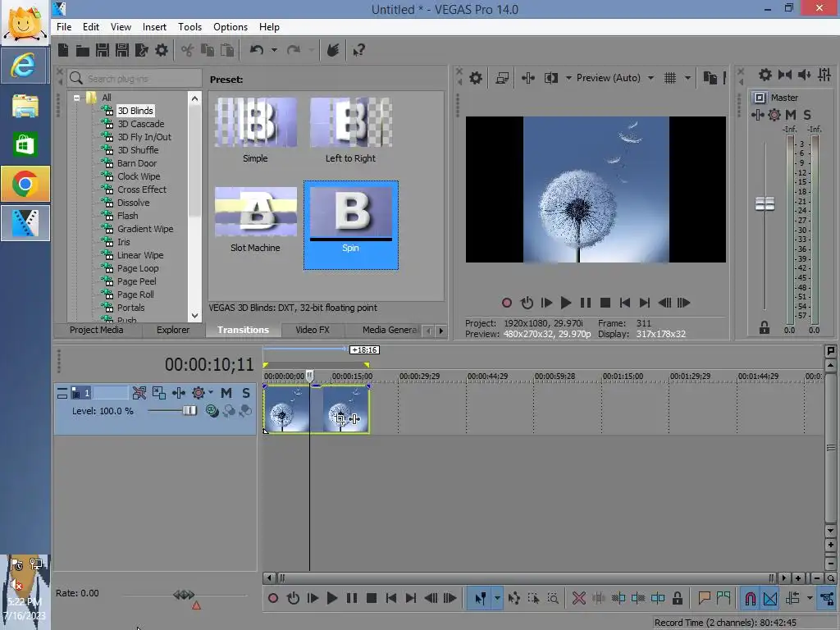Click Go to Start in timeline transport
This screenshot has width=840, height=630.
coord(391,598)
